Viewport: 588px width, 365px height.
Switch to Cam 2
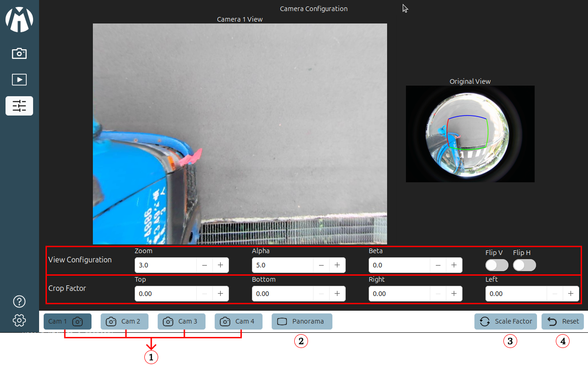coord(125,321)
